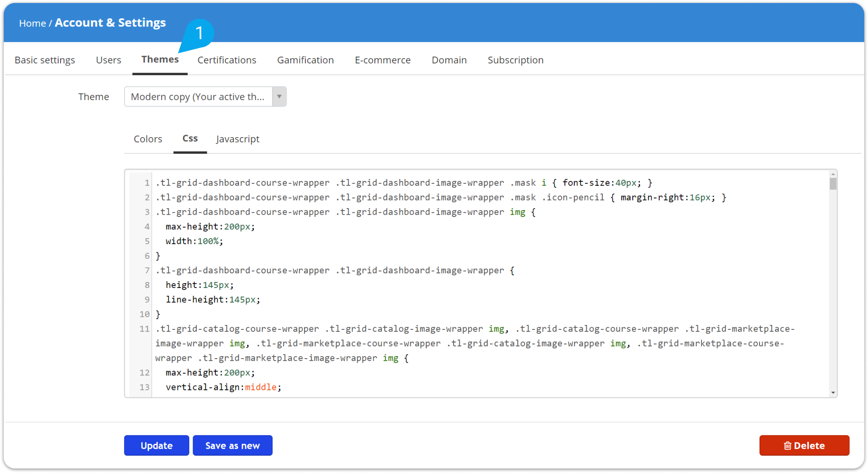Click the Theme dropdown arrow
The height and width of the screenshot is (473, 868).
click(x=279, y=96)
